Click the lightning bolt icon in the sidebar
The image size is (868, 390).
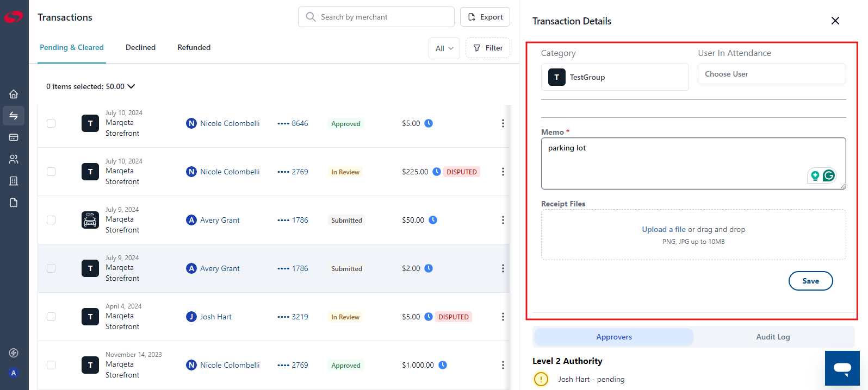14,353
